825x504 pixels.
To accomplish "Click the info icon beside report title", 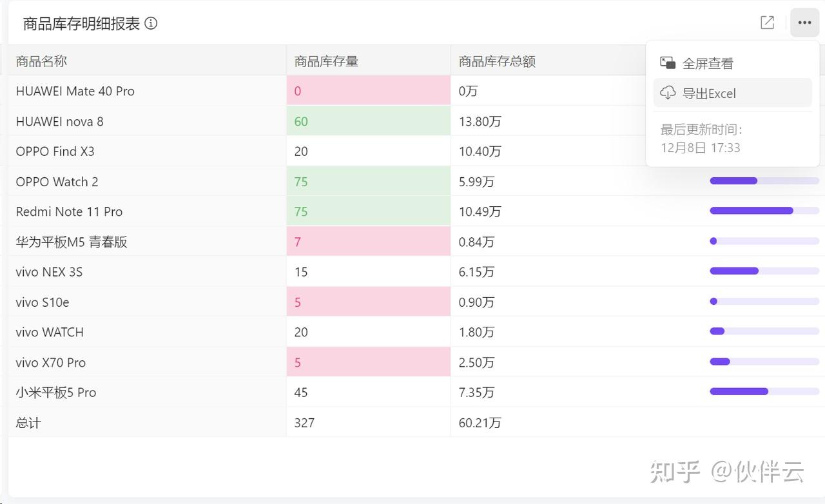I will click(151, 24).
